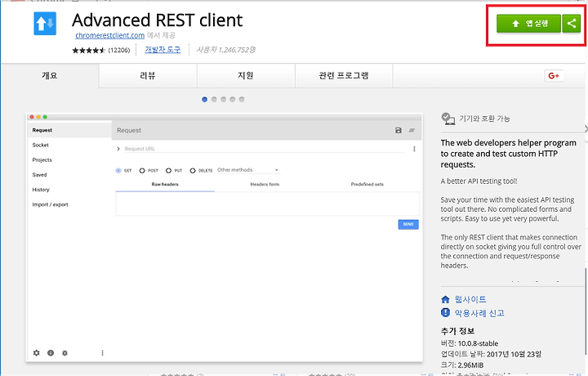Switch to the 관련 프로그램 tab
Image resolution: width=588 pixels, height=376 pixels.
tap(344, 75)
